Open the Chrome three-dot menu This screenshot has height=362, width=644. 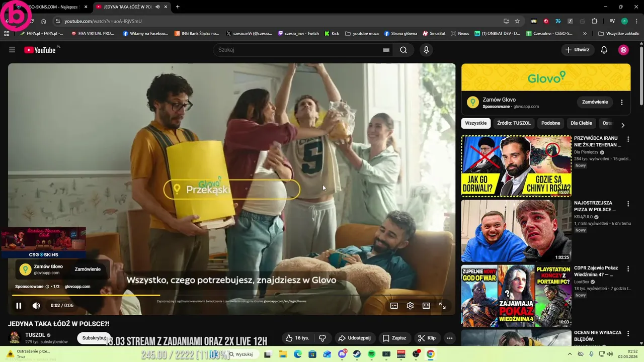coord(636,21)
